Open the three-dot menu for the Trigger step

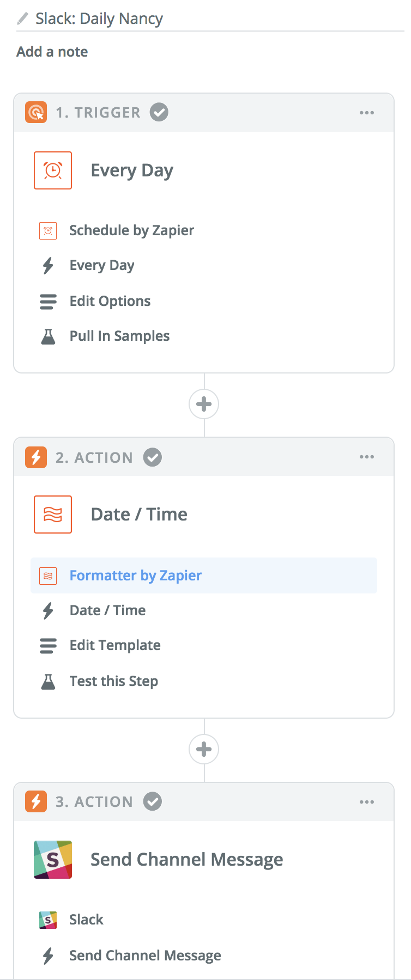tap(367, 113)
